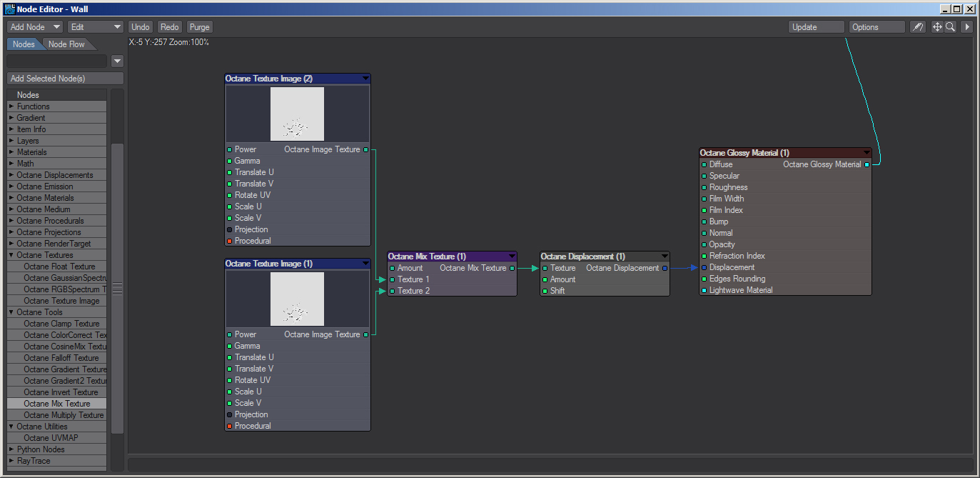Image resolution: width=980 pixels, height=478 pixels.
Task: Click the Node Editor window title icon
Action: (x=10, y=9)
